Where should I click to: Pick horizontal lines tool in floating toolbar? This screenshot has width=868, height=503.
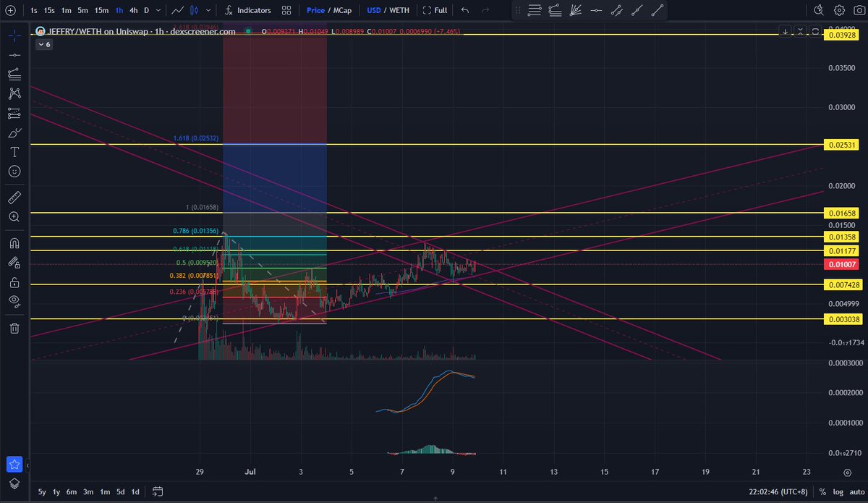535,11
